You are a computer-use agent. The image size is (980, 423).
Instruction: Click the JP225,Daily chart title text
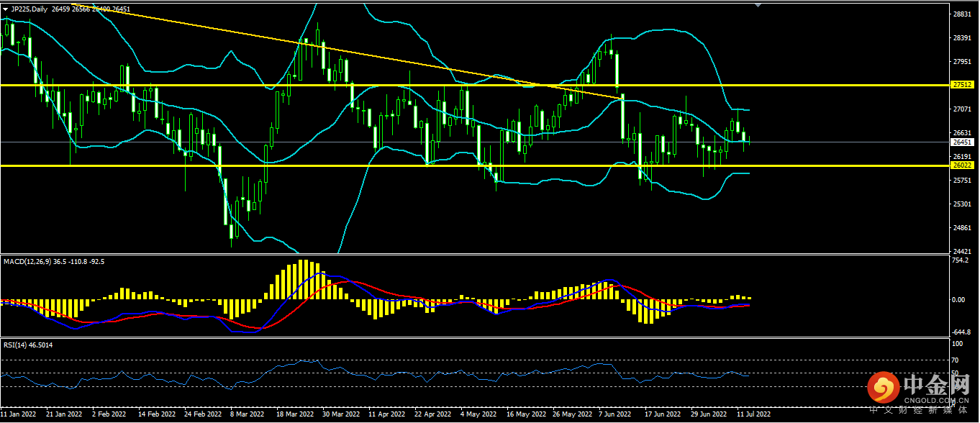coord(30,9)
